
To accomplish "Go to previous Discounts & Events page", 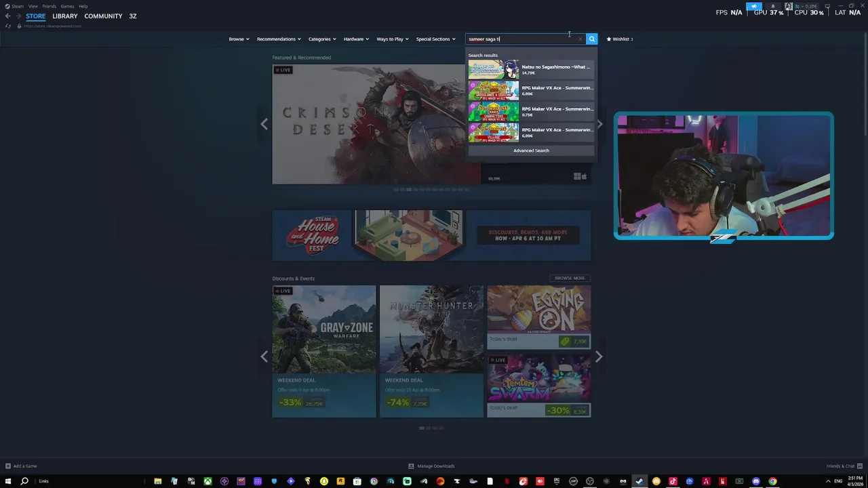I will [x=264, y=357].
